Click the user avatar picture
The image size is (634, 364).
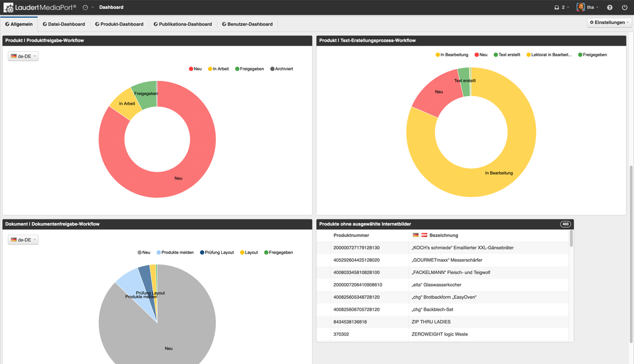tap(581, 7)
